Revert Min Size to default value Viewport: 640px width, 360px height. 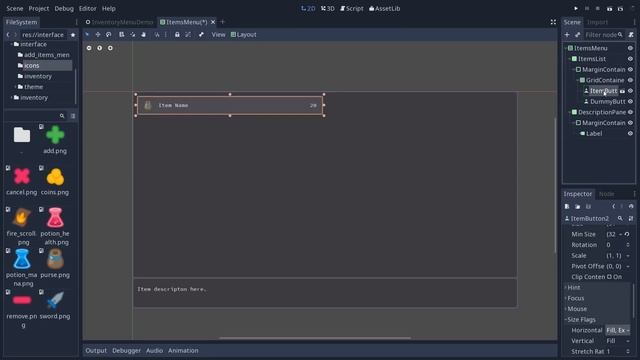point(627,234)
